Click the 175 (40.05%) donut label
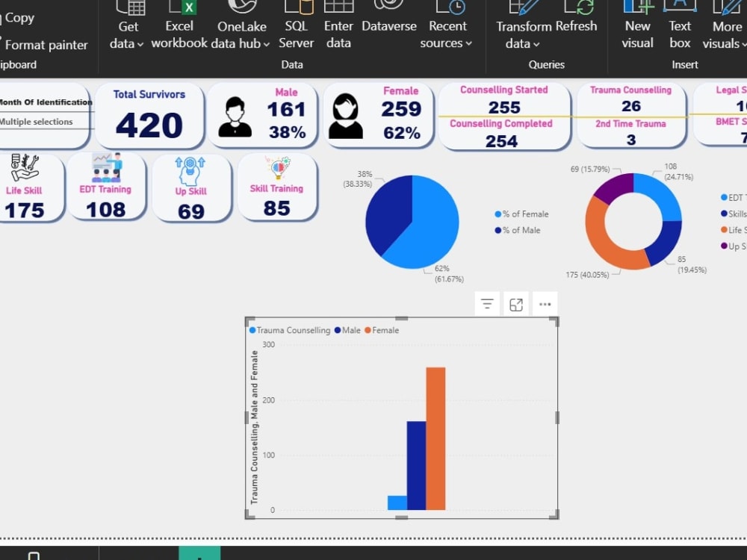The image size is (747, 560). click(587, 275)
